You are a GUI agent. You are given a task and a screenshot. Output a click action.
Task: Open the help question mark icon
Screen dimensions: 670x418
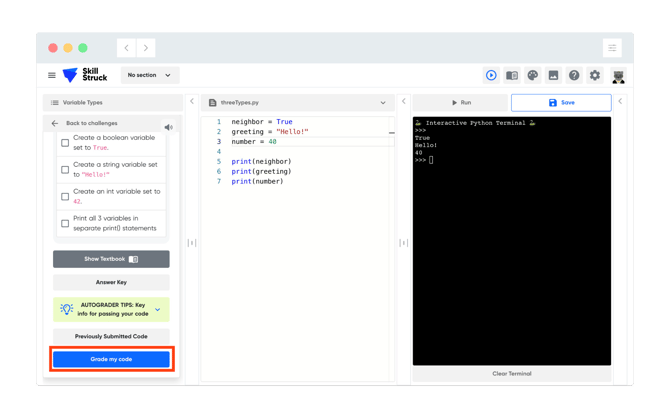[574, 76]
